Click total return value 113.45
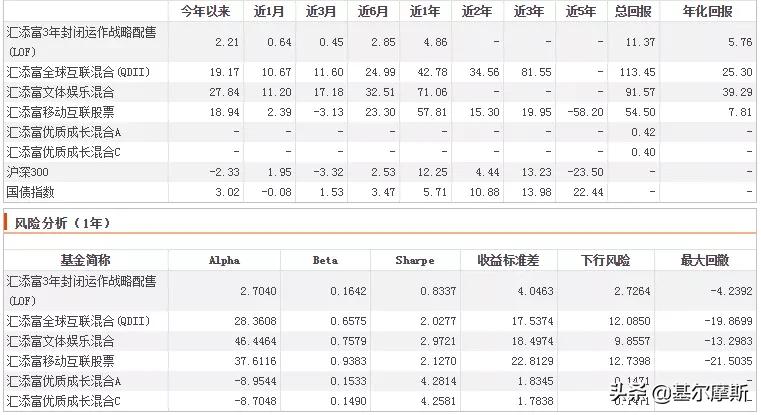 tap(637, 72)
